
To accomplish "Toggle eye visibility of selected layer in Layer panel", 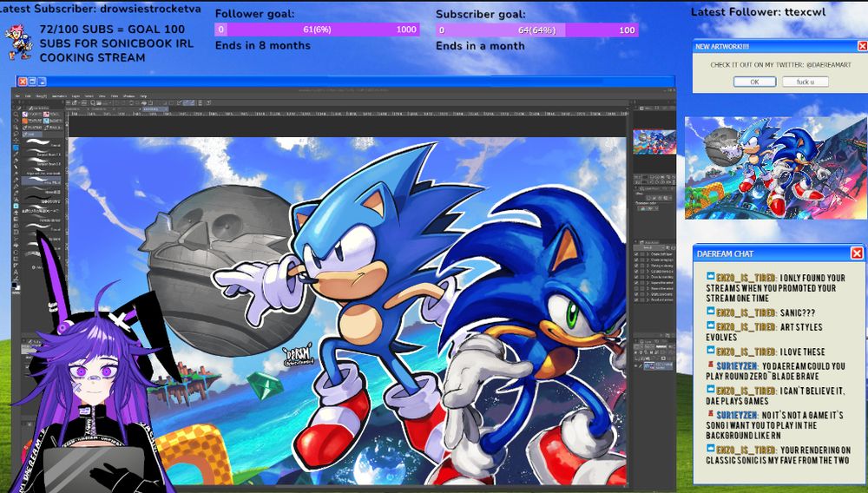I will point(635,365).
